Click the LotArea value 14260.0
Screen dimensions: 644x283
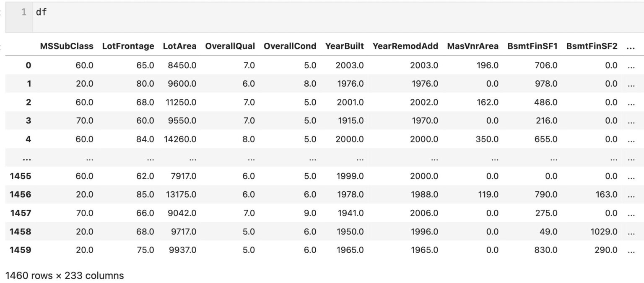coord(180,139)
